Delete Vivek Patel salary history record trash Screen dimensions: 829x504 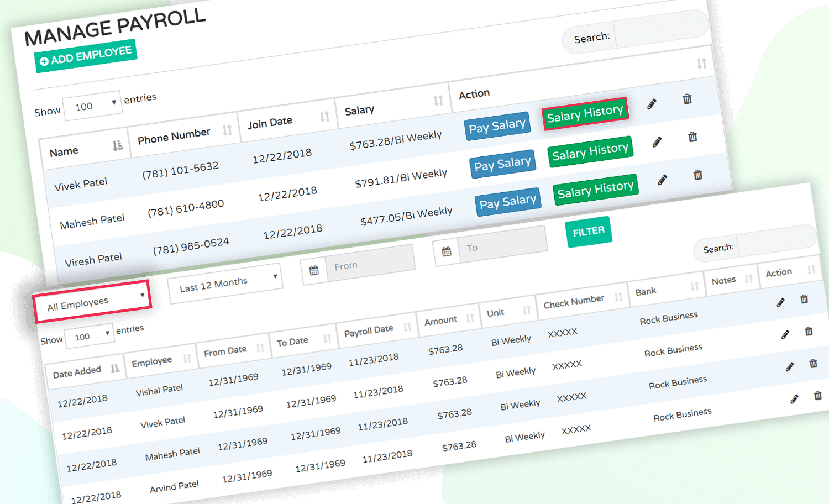[809, 331]
